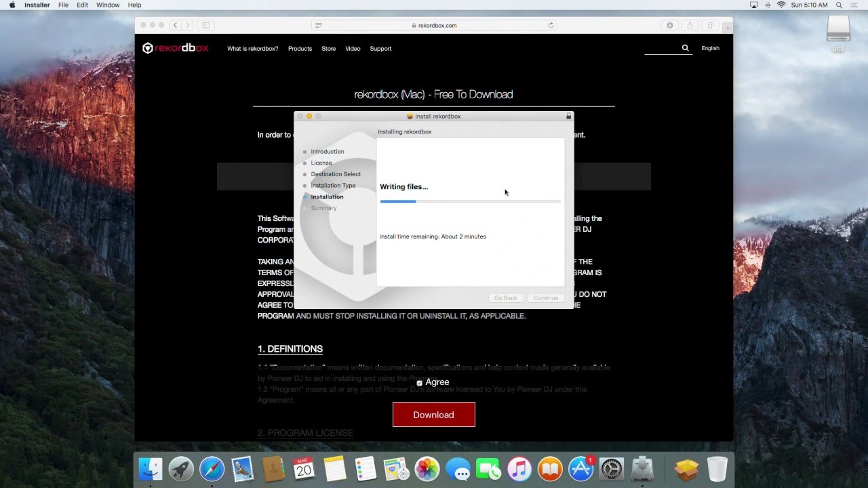This screenshot has width=868, height=488.
Task: Open the Edit menu
Action: 82,5
